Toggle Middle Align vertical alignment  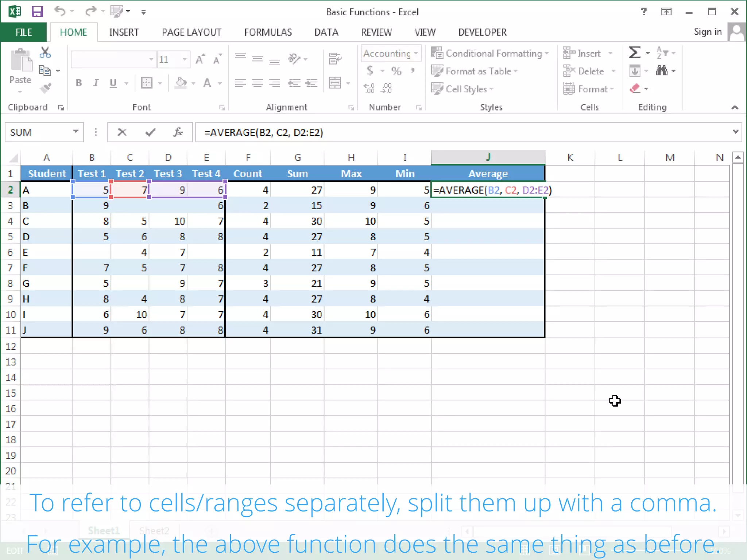(x=258, y=58)
